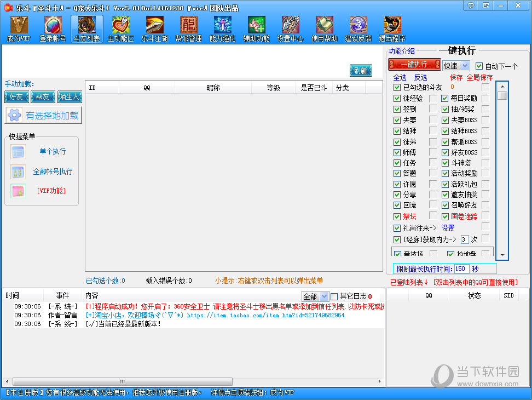Open the 帮派管理 dragon icon
This screenshot has height=400, width=532.
coord(189,28)
